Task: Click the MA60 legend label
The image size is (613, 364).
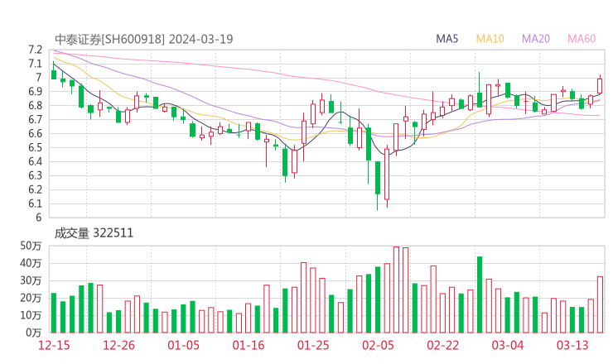Action: (x=582, y=39)
